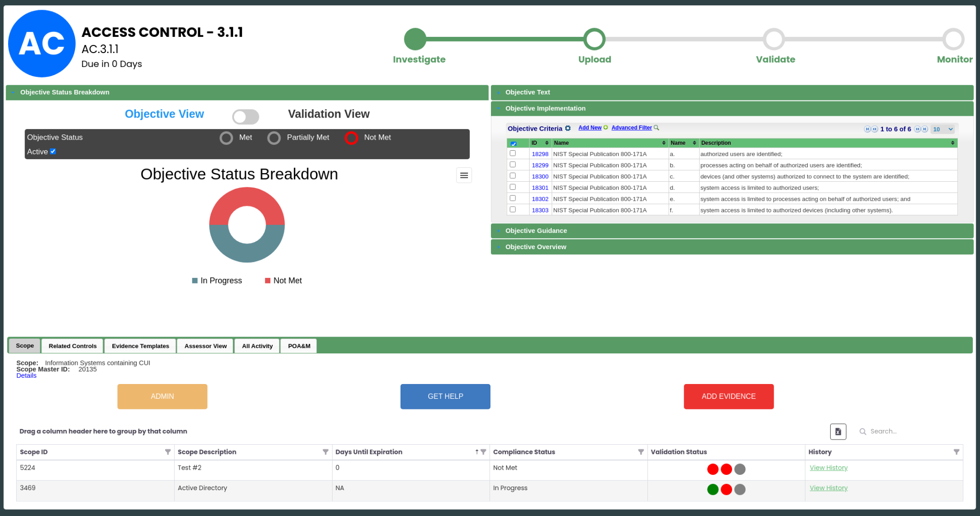
Task: Click the ADD EVIDENCE button
Action: pos(728,396)
